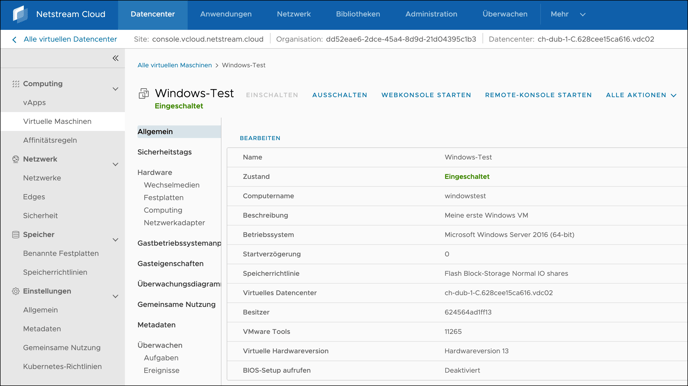The image size is (688, 386).
Task: Click the Hardwareversion 13 value
Action: coord(477,351)
